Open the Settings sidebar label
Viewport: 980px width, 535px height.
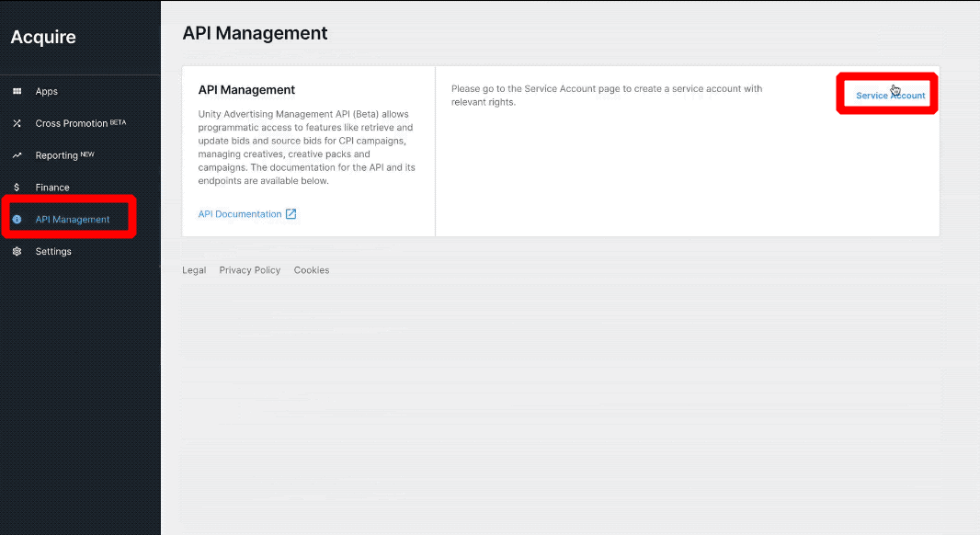(x=53, y=252)
